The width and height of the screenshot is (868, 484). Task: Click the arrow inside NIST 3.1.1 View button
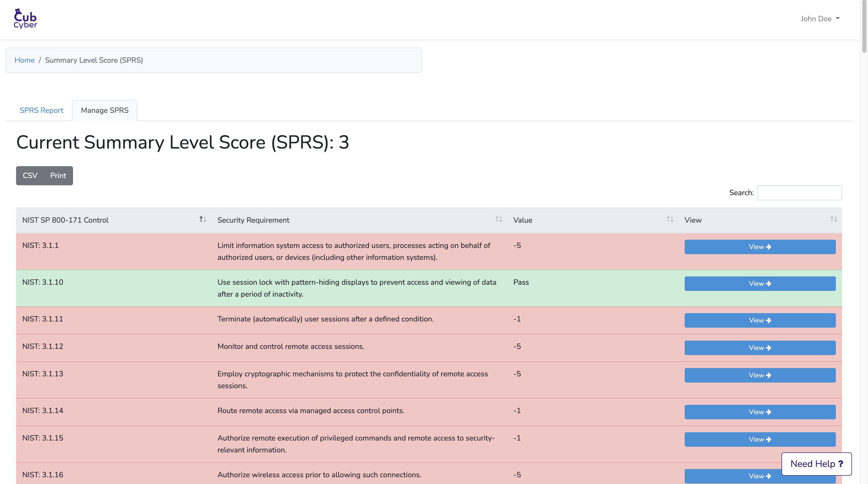[x=769, y=247]
